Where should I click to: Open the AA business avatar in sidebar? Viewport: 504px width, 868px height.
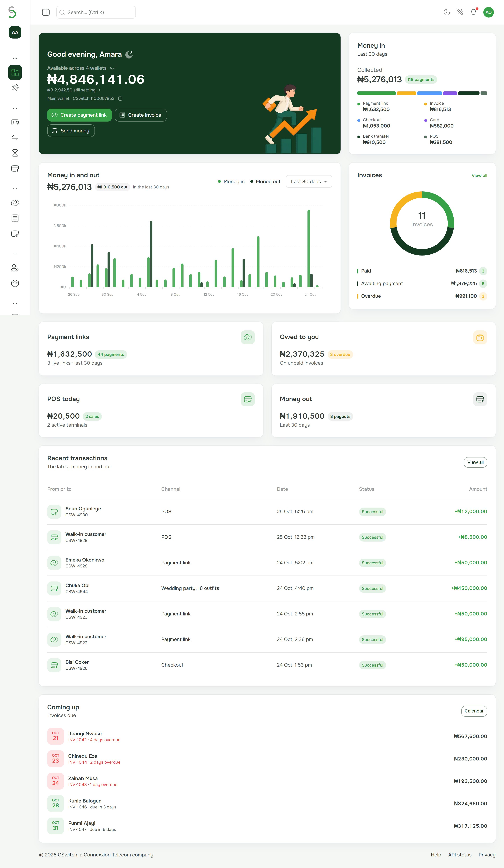[15, 32]
